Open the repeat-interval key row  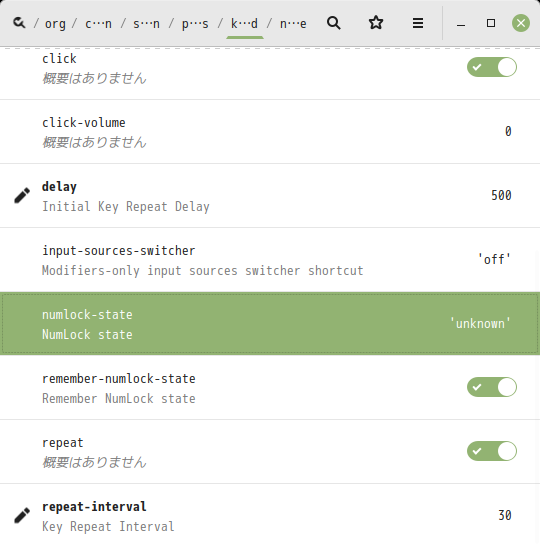click(270, 515)
